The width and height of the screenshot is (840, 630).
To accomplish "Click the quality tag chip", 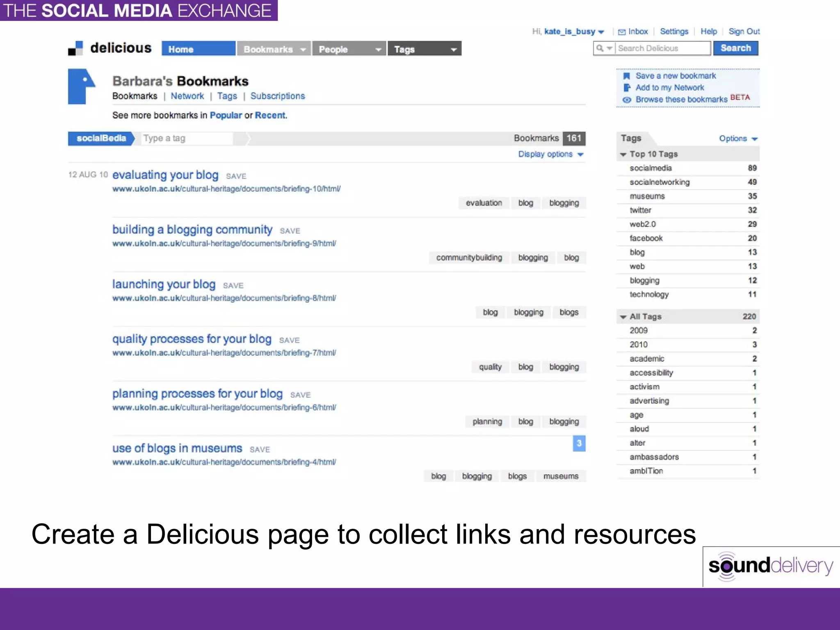I will tap(490, 367).
